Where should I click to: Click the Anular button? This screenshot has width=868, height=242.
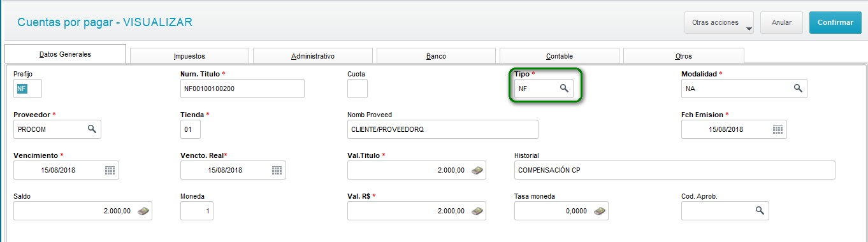(x=781, y=22)
